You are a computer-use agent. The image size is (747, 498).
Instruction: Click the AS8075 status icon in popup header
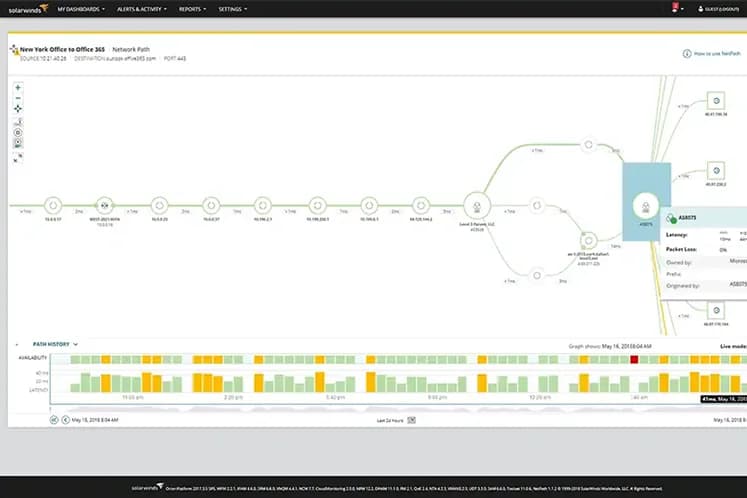(671, 218)
